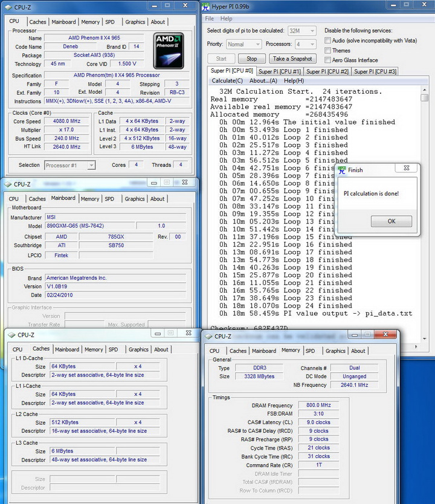Click the Mainboard CPU-Z window title icon
The image size is (435, 504).
pos(8,184)
